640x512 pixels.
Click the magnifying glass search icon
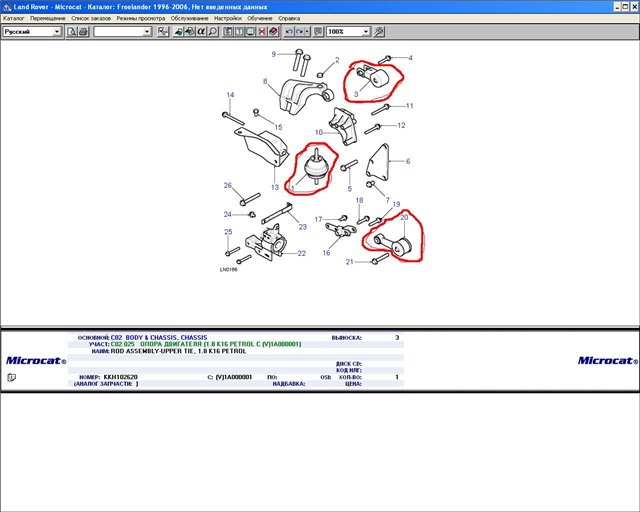click(213, 31)
